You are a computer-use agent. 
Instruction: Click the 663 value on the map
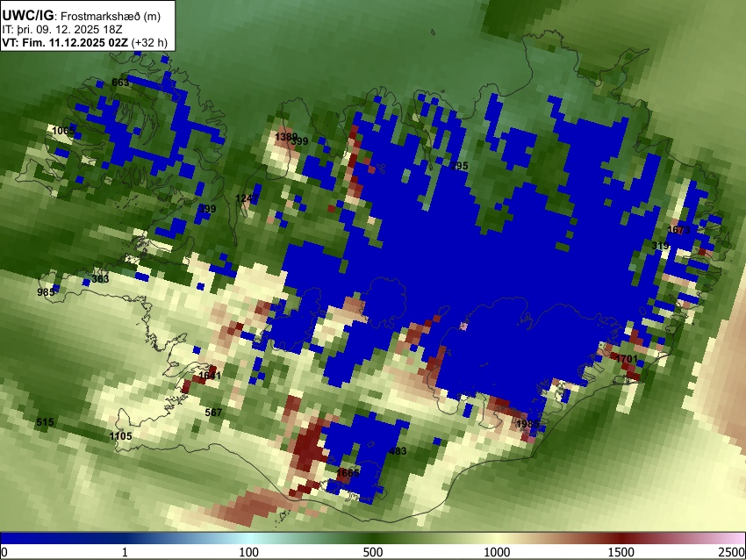click(x=120, y=83)
